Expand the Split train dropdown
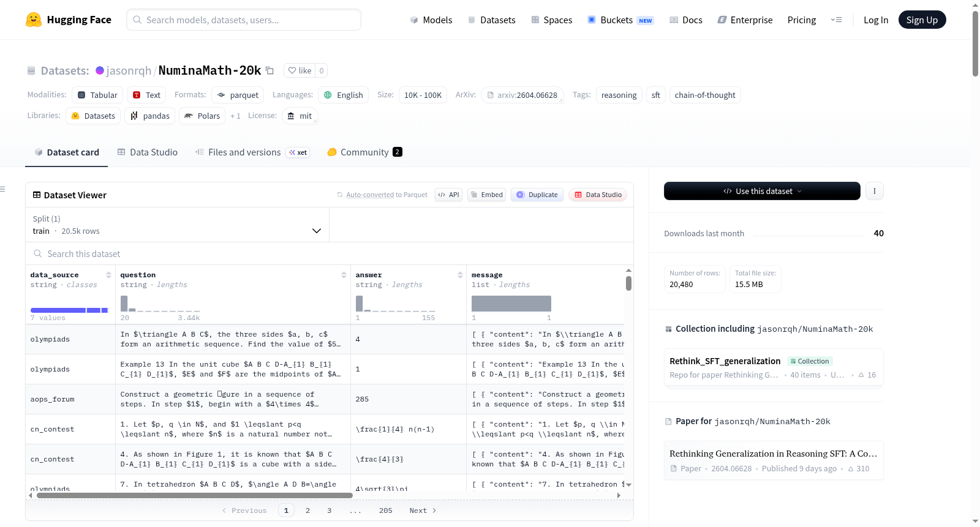 [x=177, y=225]
